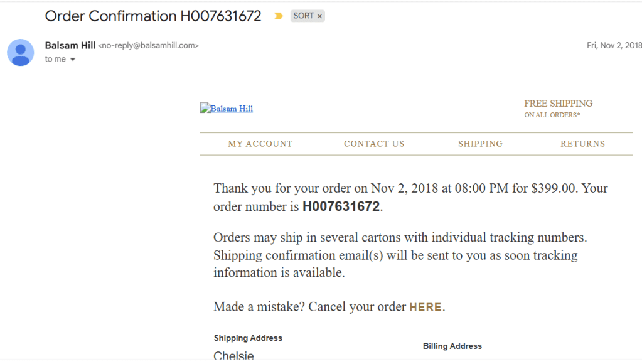Go to MY ACCOUNT in email navigation

pyautogui.click(x=260, y=144)
